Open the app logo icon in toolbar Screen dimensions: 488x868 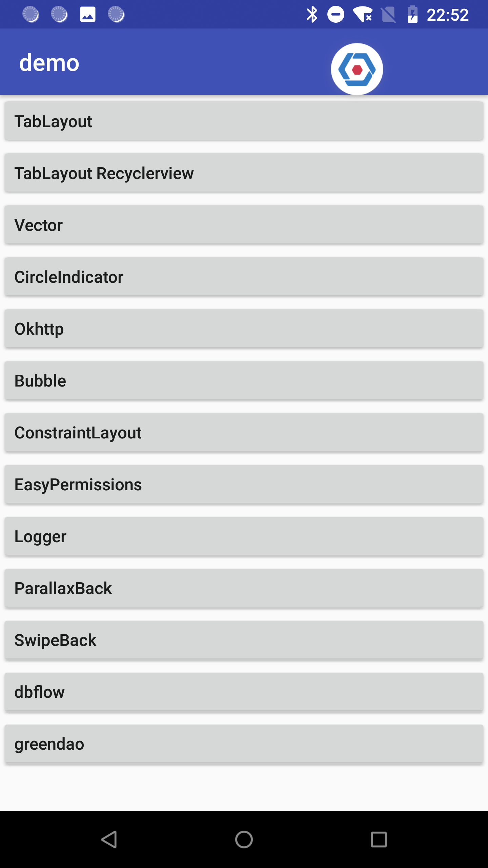point(358,68)
